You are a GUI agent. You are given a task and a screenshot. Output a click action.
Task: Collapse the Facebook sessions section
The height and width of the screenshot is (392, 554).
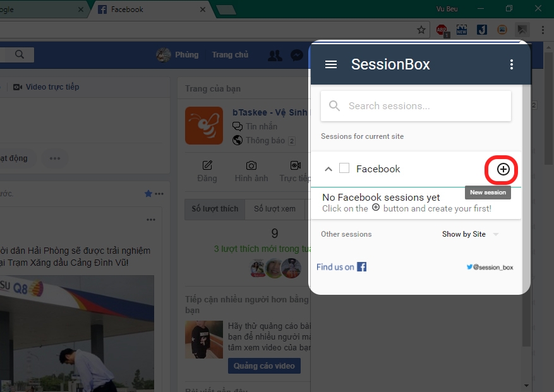click(328, 169)
